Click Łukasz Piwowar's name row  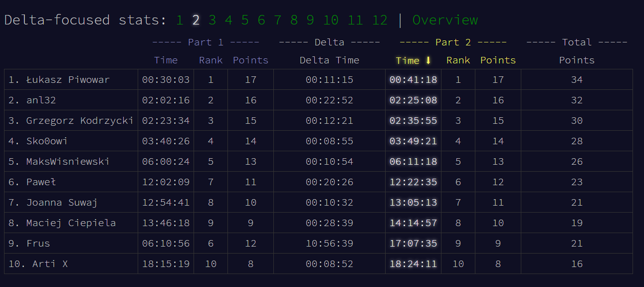68,80
